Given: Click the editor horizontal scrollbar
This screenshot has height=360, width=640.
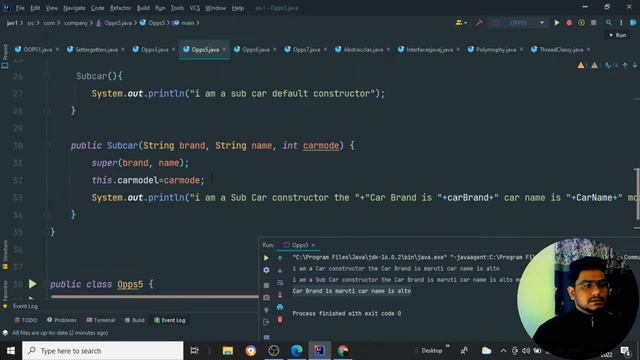Looking at the screenshot, I should point(154,297).
